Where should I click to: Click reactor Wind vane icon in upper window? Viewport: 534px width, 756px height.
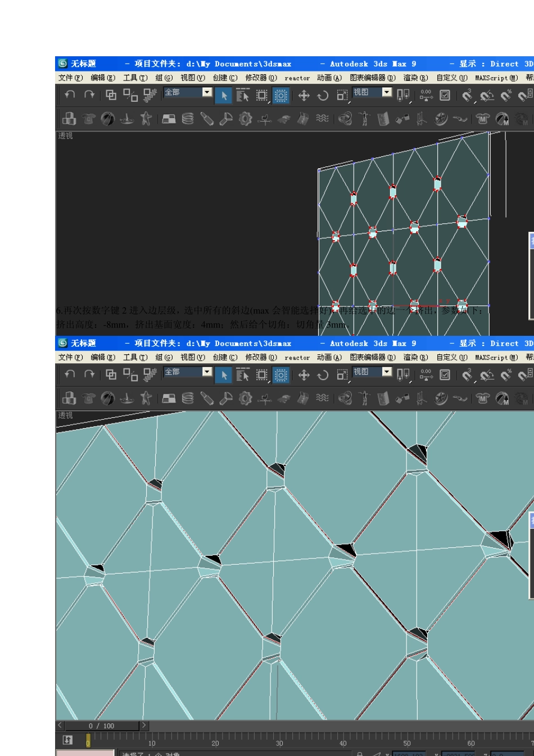(264, 119)
